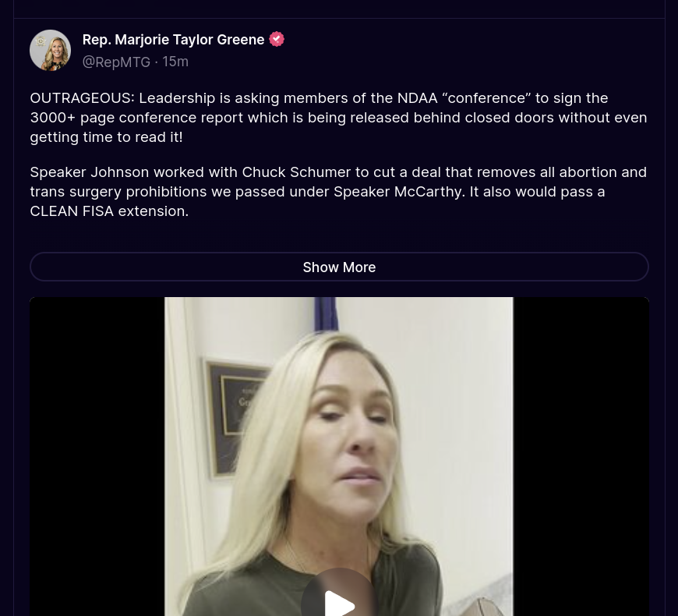Open the poster's round profile avatar

(x=50, y=50)
